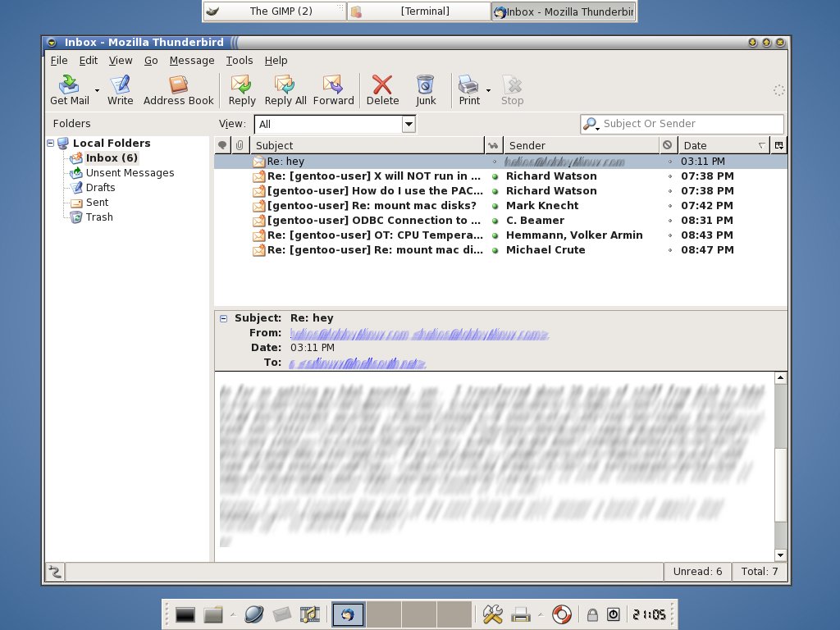Open the web browser planet icon in panel
Viewport: 840px width, 630px height.
pyautogui.click(x=253, y=614)
